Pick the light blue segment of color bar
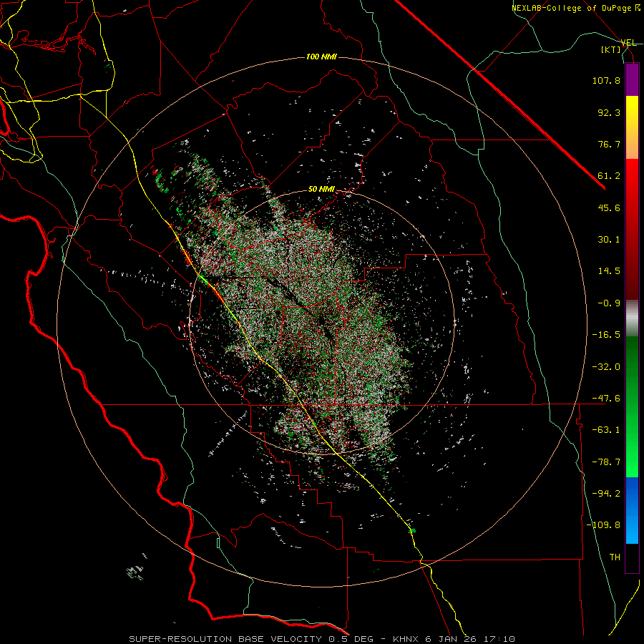 point(632,528)
